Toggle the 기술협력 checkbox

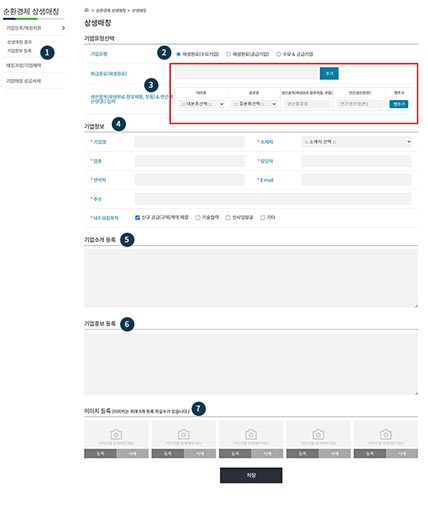pyautogui.click(x=198, y=218)
